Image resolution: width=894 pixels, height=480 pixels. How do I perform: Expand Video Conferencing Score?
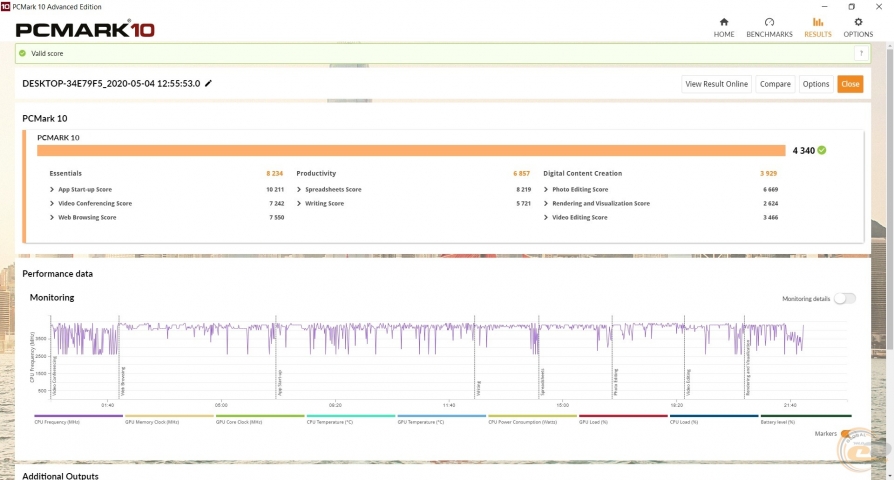point(52,203)
